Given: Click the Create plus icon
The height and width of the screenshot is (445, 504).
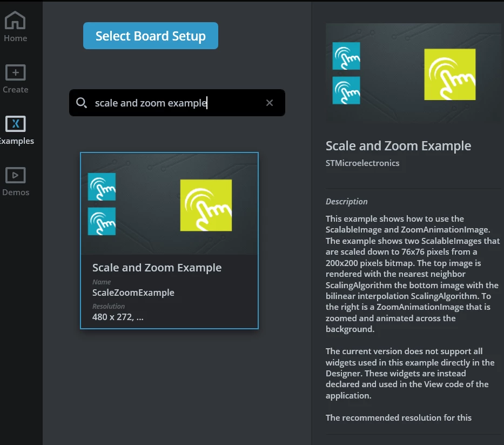Looking at the screenshot, I should click(15, 72).
